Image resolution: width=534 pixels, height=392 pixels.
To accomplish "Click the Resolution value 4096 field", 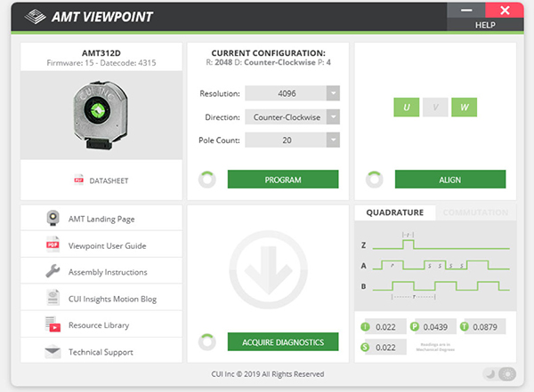I will (286, 93).
